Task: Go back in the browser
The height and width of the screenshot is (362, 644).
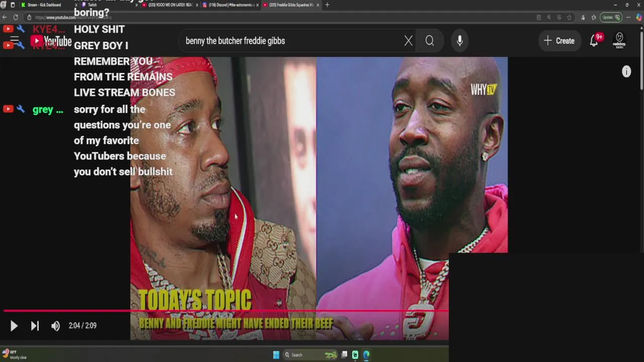Action: click(5, 17)
